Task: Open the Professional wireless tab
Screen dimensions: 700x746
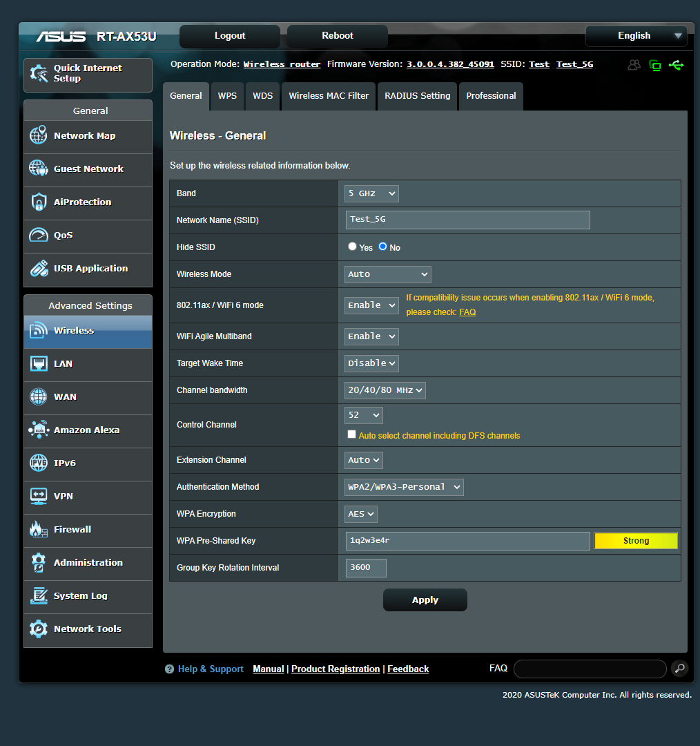Action: tap(491, 96)
